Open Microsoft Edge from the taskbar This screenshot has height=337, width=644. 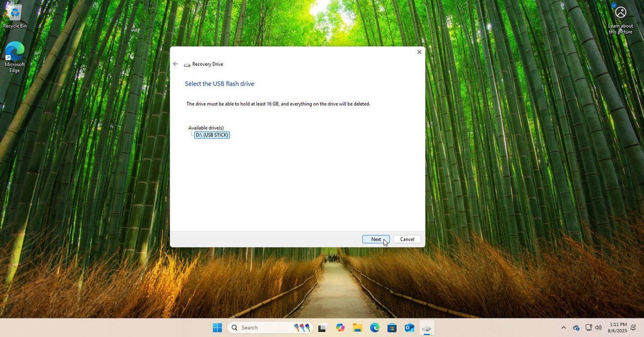coord(375,328)
